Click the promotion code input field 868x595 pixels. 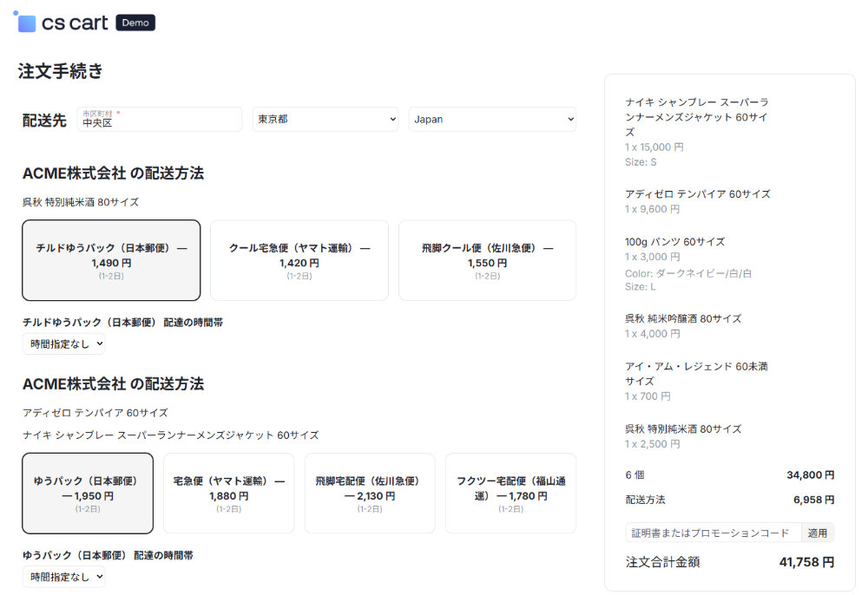(x=712, y=532)
